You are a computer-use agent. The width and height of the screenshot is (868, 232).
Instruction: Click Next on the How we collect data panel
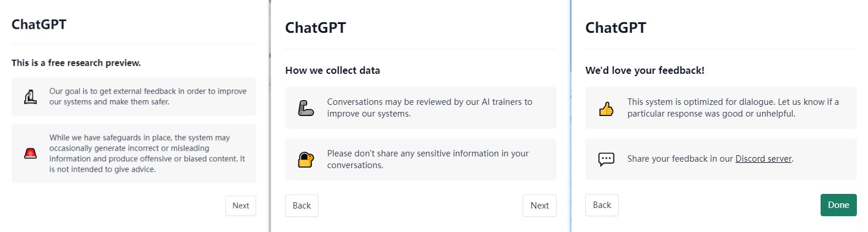(x=540, y=206)
